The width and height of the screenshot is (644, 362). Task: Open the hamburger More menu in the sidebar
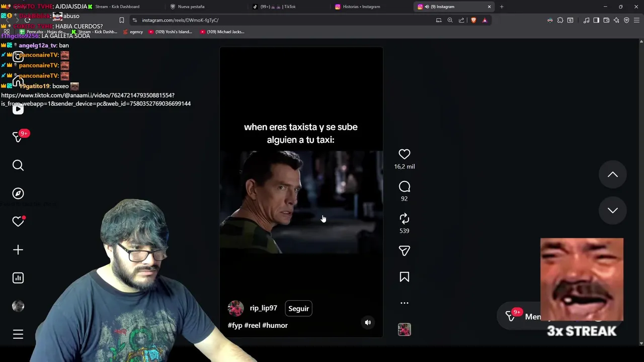(x=18, y=334)
